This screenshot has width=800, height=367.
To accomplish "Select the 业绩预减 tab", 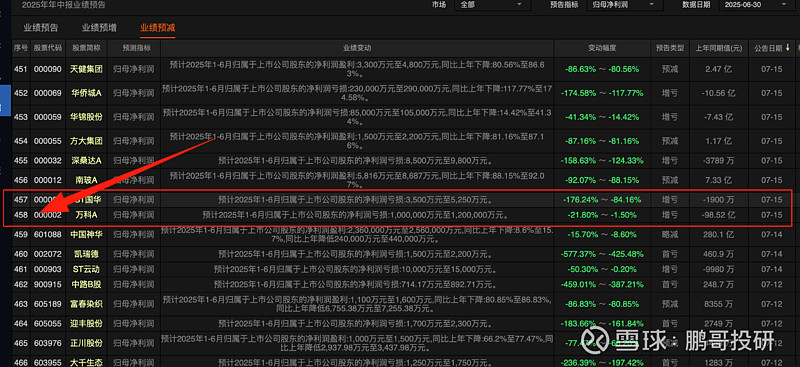I will coord(158,28).
